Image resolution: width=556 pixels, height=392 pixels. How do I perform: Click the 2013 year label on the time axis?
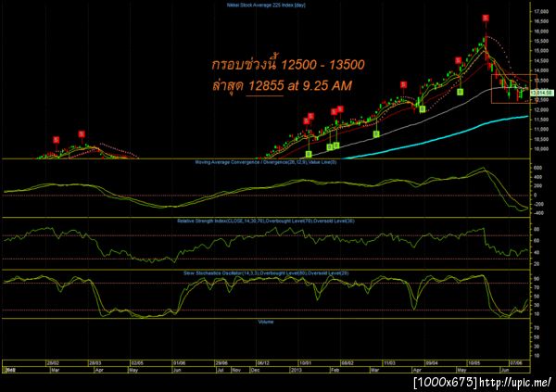297,370
